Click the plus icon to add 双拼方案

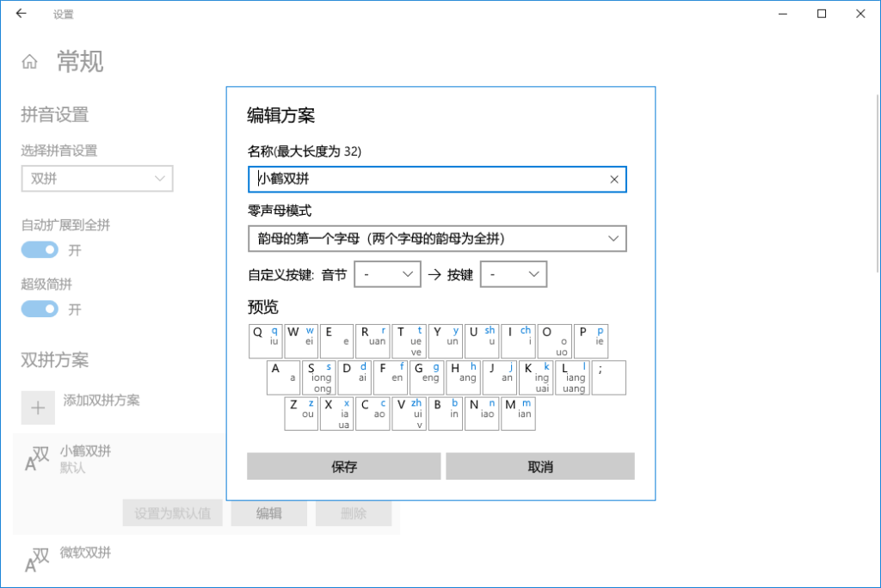[x=38, y=407]
